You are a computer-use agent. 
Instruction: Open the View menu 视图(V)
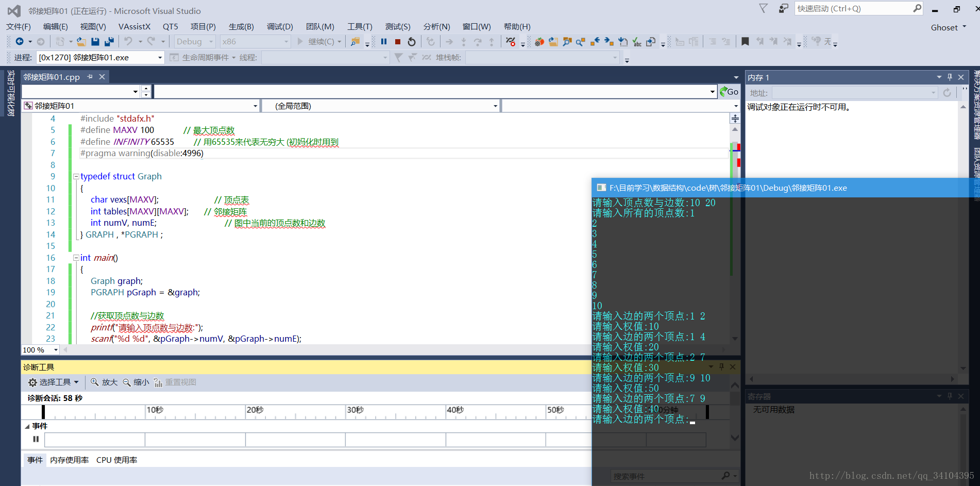[93, 26]
